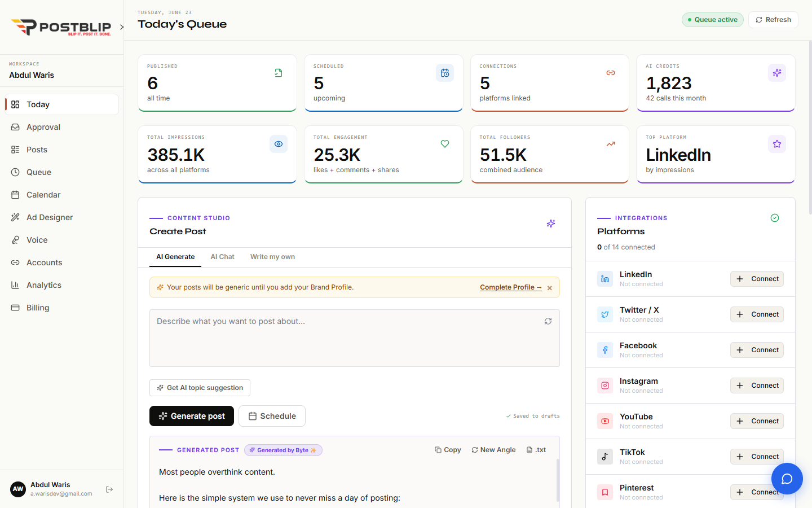
Task: Click the Instagram platform icon
Action: [605, 386]
